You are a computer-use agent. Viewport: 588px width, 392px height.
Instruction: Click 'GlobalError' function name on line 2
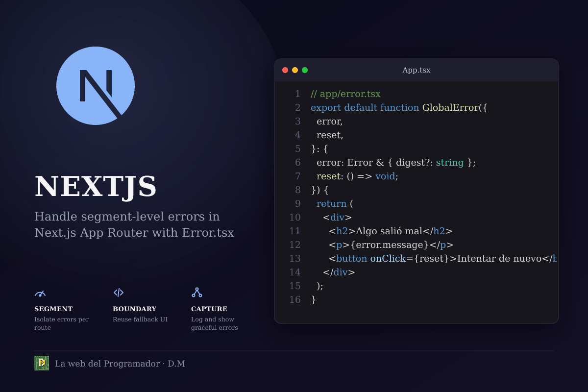pos(451,107)
